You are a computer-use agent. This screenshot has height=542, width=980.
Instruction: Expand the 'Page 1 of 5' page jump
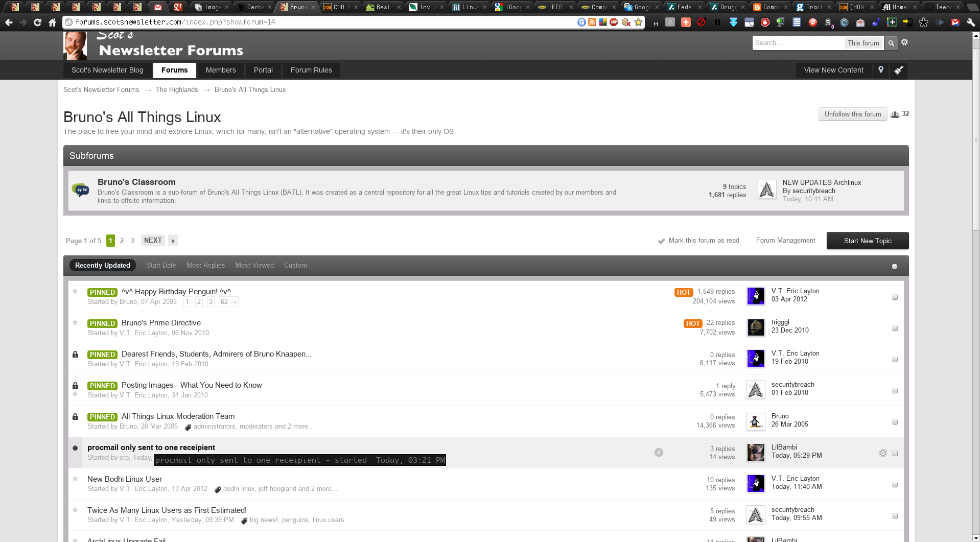coord(84,241)
